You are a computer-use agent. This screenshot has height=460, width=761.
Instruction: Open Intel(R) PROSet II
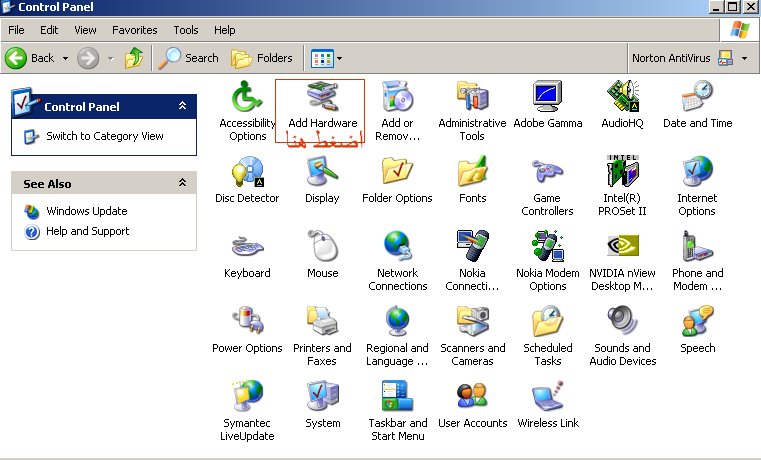[623, 186]
